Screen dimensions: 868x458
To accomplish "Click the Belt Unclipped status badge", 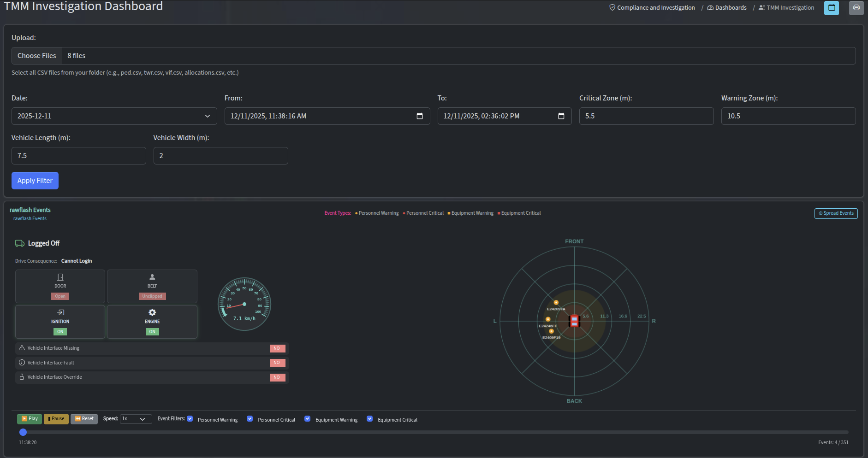I will 152,296.
